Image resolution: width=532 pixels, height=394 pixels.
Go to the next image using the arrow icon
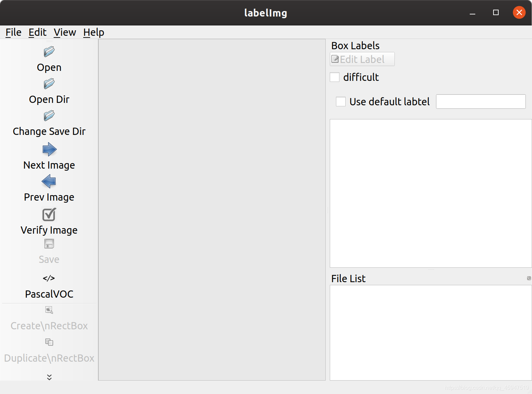click(x=49, y=149)
